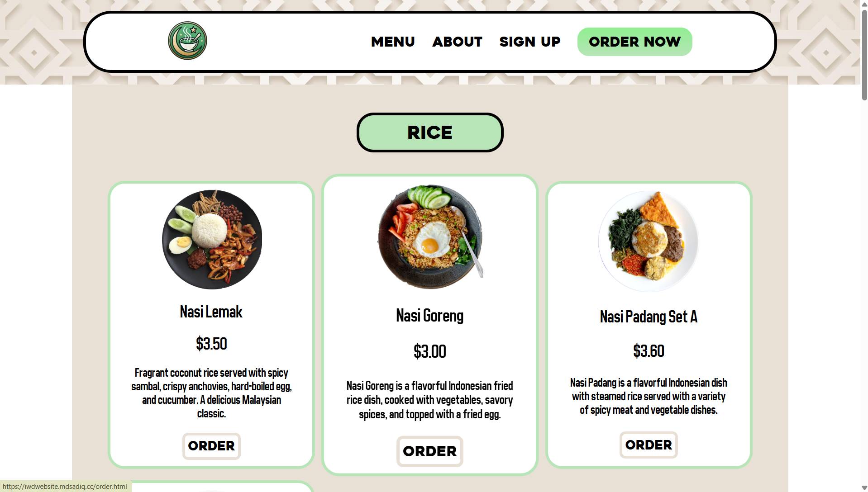Go to the ABOUT page
The height and width of the screenshot is (492, 868).
[457, 42]
